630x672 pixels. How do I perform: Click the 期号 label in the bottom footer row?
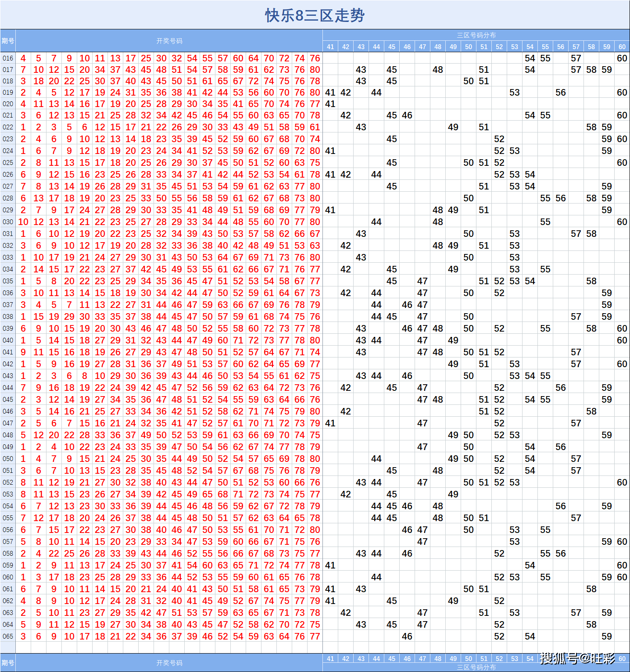pos(8,663)
